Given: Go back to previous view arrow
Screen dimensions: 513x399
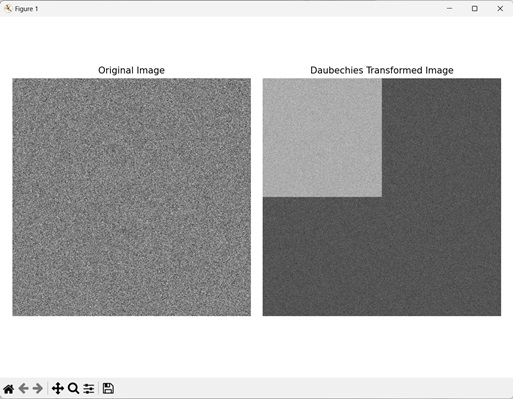Looking at the screenshot, I should click(23, 389).
